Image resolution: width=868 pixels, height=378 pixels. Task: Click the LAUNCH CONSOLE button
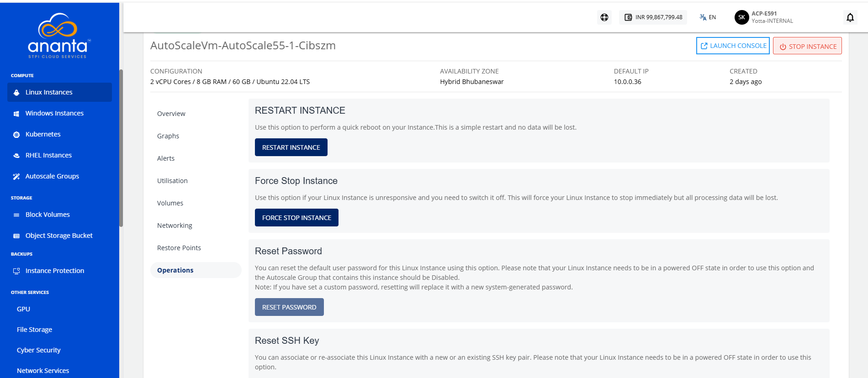pos(733,46)
